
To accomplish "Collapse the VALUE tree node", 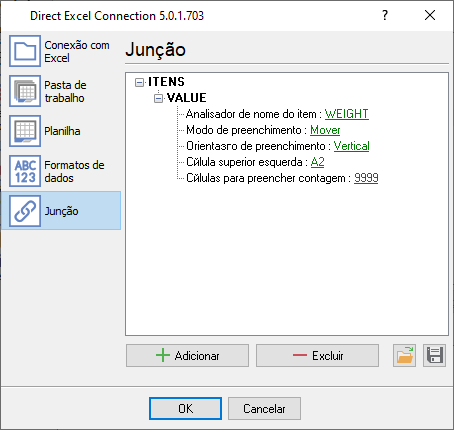I will (x=158, y=98).
